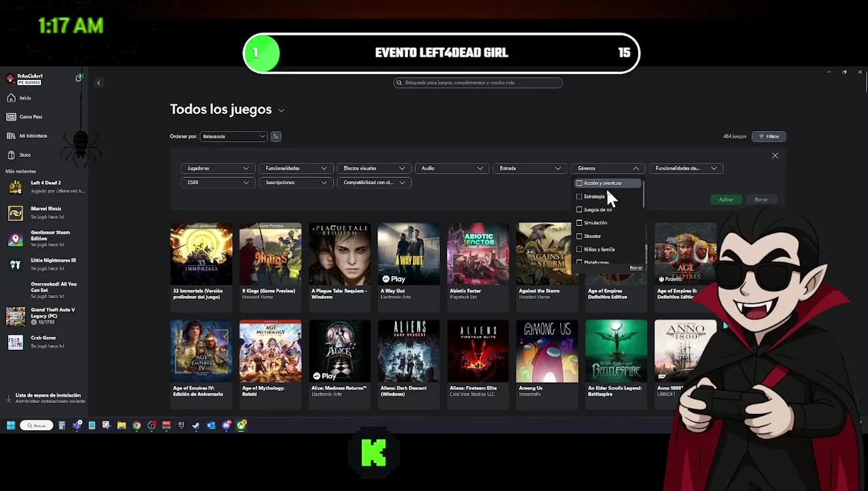Open Calculator from taskbar
The image size is (868, 491).
pos(62,426)
